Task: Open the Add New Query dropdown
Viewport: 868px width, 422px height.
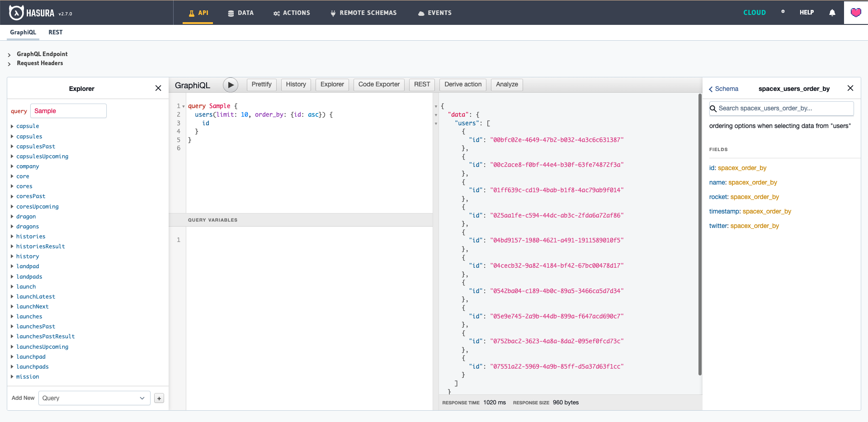Action: tap(94, 398)
